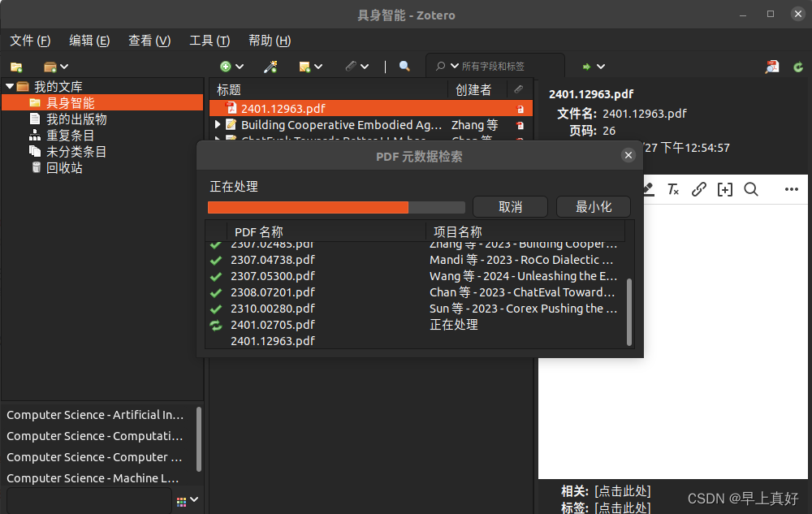Select the 2307.04738.pdf row
The height and width of the screenshot is (514, 812).
[416, 260]
